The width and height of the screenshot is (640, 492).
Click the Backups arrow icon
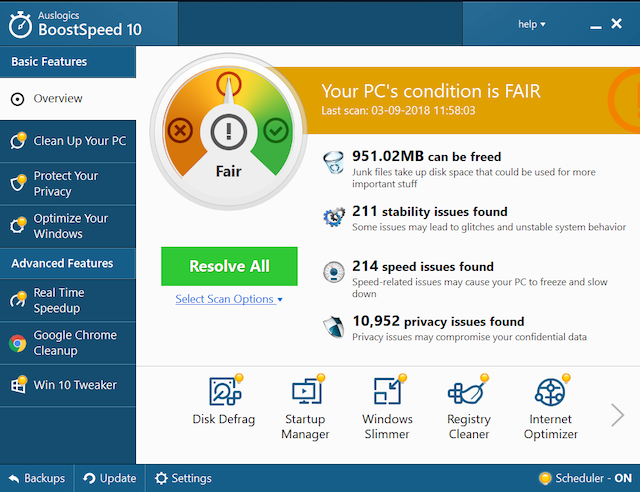click(x=14, y=479)
